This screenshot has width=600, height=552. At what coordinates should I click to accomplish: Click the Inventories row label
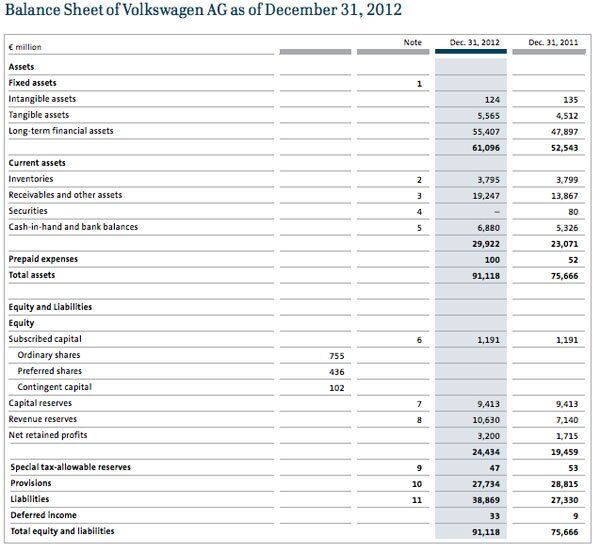[31, 179]
